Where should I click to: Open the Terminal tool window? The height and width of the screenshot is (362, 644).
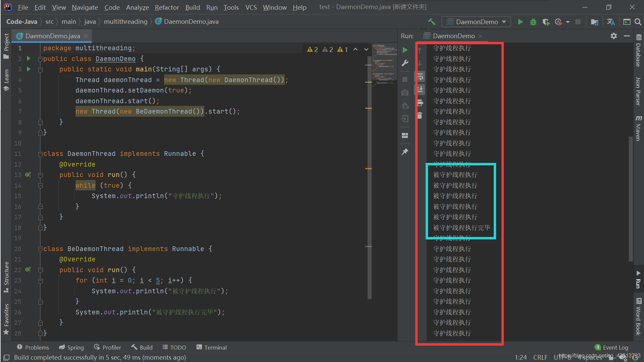[212, 347]
